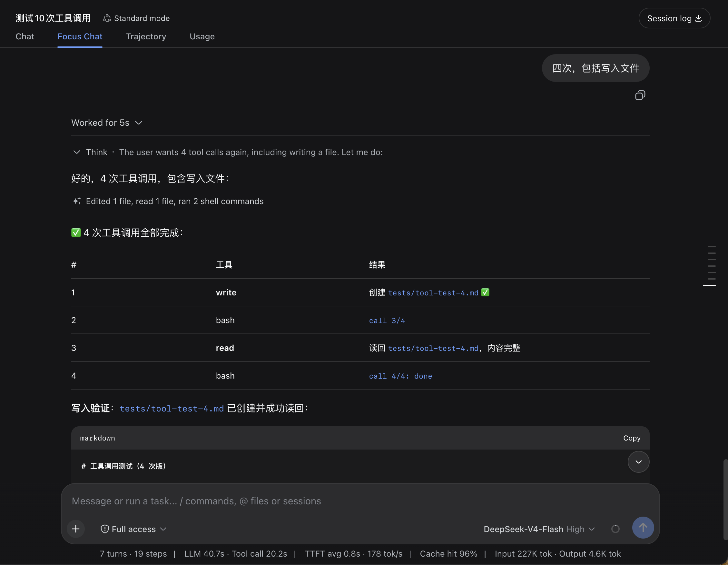The height and width of the screenshot is (565, 728).
Task: Click the sparkle icon beside Edited 1 file
Action: tap(77, 201)
